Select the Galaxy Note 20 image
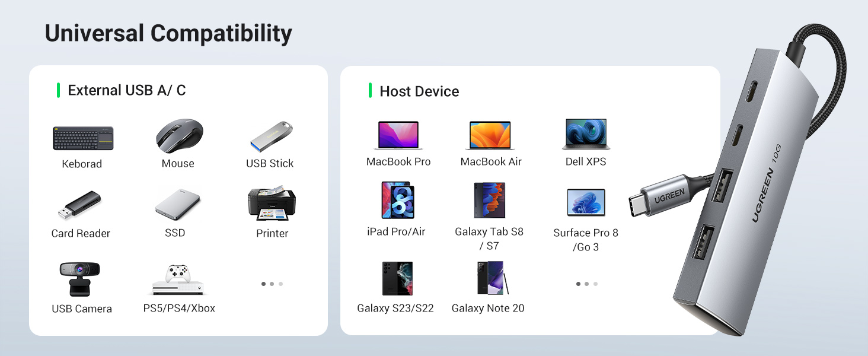The height and width of the screenshot is (356, 868). [x=492, y=278]
